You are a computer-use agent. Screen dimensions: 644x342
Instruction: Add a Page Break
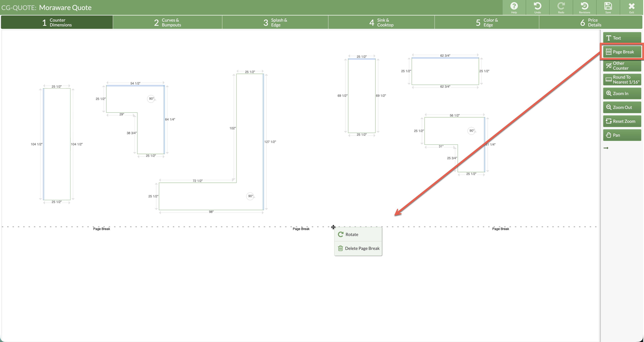pos(622,52)
